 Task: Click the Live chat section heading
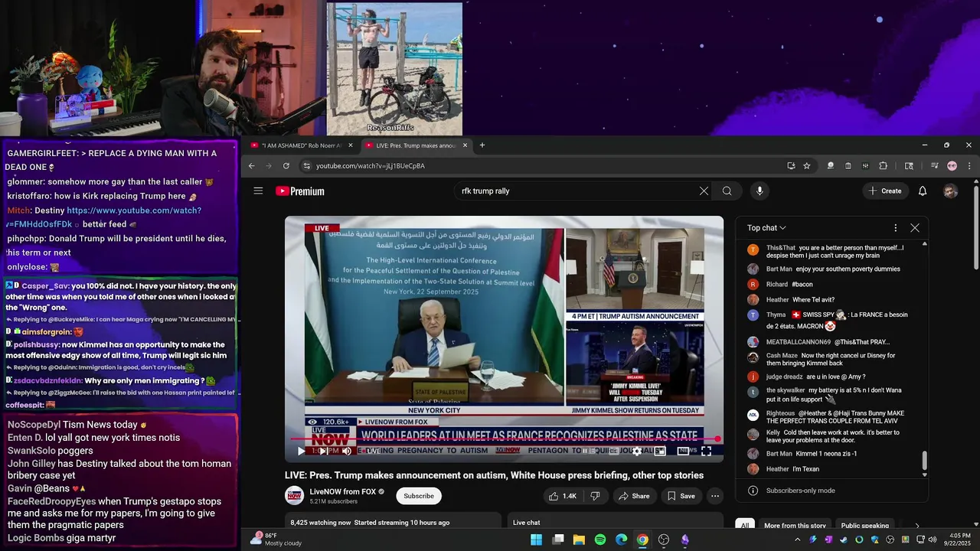click(526, 523)
